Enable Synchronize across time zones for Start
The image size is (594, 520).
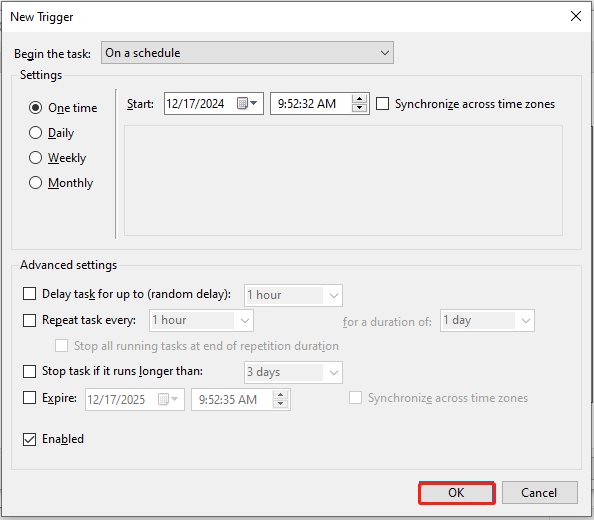click(x=382, y=103)
